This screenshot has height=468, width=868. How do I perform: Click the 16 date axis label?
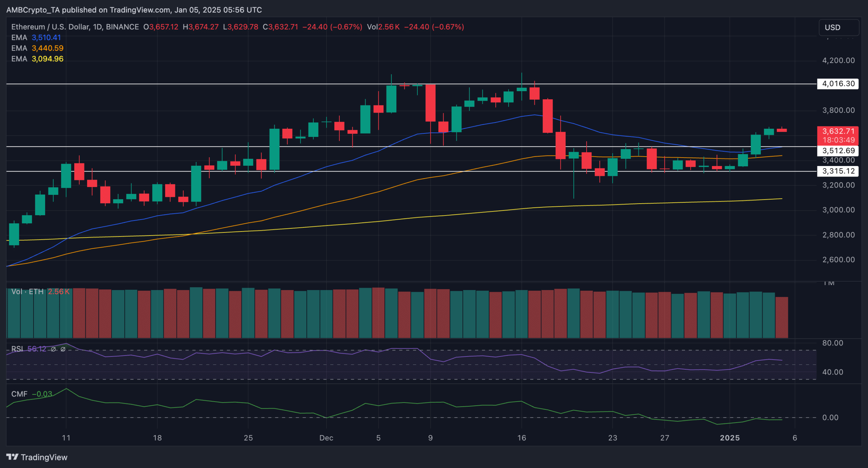point(521,438)
